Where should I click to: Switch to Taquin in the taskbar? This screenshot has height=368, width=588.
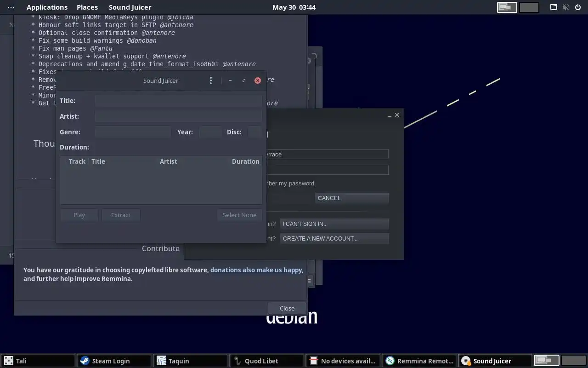point(191,361)
